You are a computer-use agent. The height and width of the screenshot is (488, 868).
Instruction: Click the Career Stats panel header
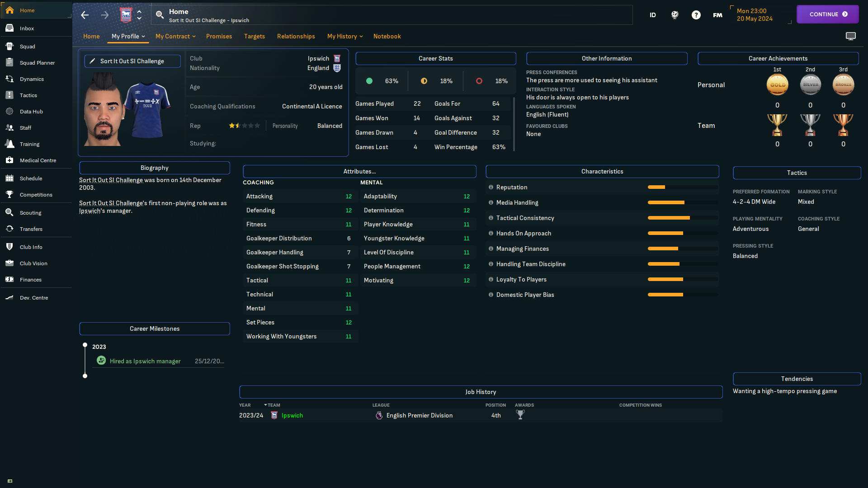[435, 58]
